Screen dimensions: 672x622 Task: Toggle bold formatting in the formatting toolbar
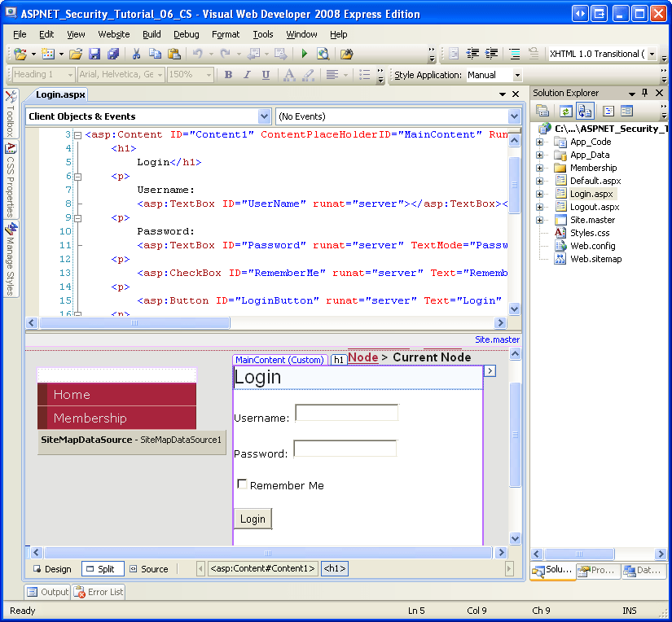(228, 74)
